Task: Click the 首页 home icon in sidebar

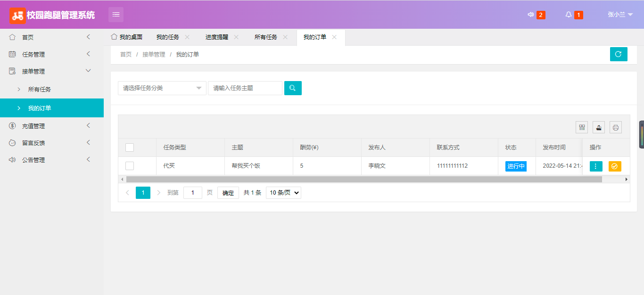Action: [x=12, y=37]
